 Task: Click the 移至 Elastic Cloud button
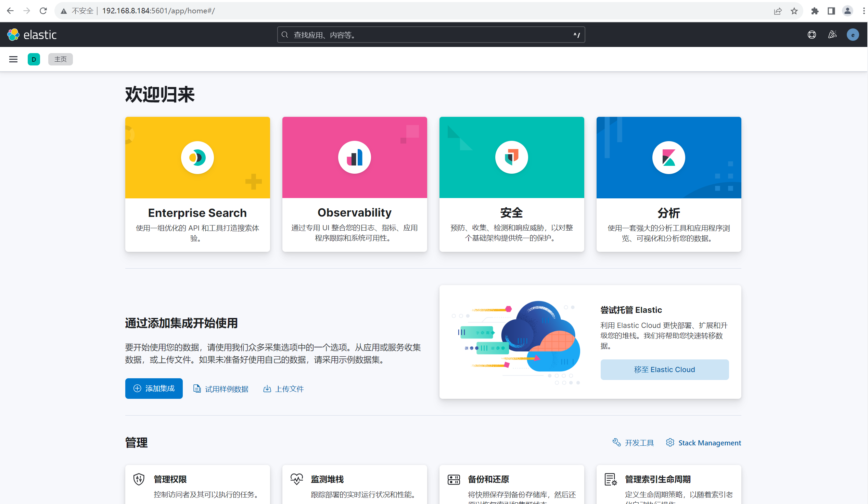coord(665,369)
